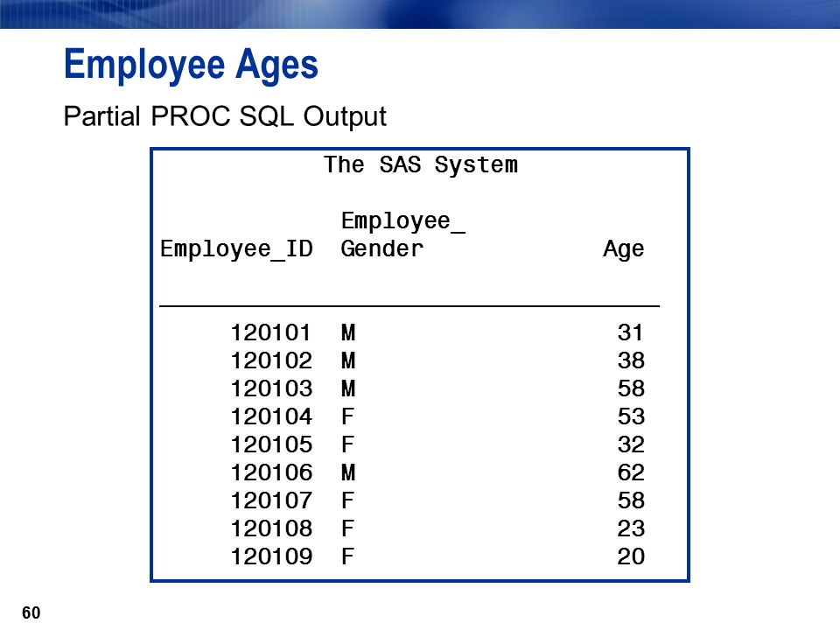
Task: Click age 32 for employee 120105
Action: coord(631,444)
